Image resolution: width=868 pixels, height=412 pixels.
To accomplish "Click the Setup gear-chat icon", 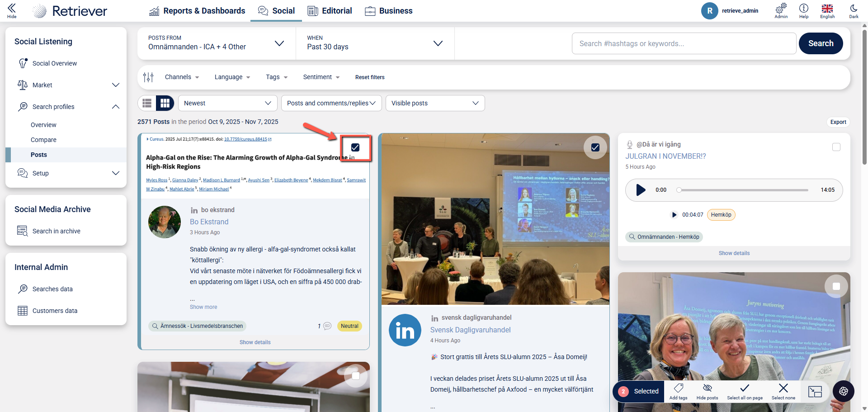I will point(23,173).
